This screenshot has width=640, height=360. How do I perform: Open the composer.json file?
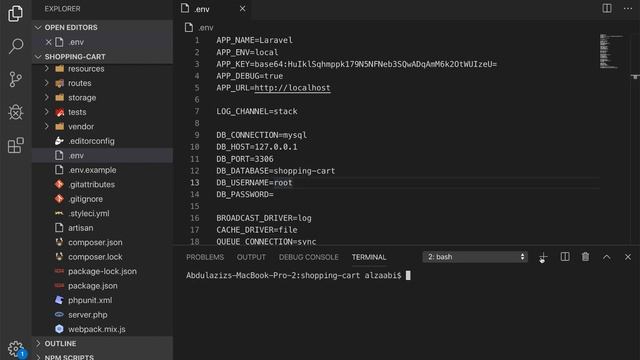tap(102, 242)
